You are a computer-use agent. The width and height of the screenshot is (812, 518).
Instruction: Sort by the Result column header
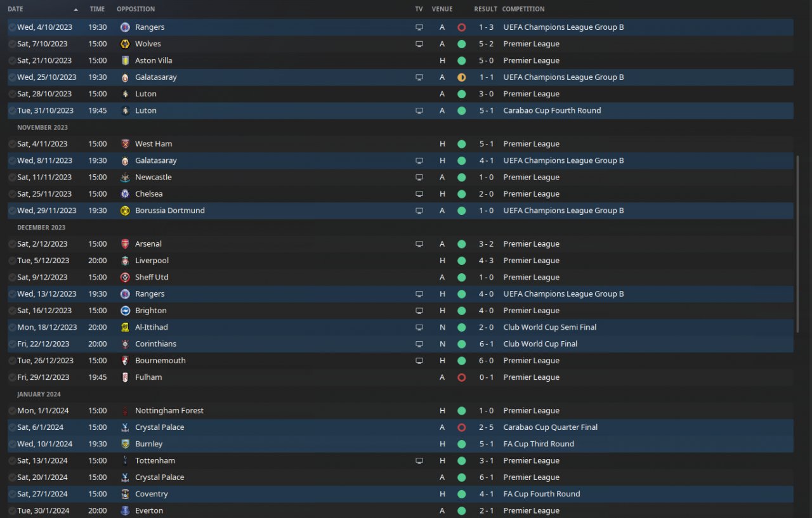point(485,10)
